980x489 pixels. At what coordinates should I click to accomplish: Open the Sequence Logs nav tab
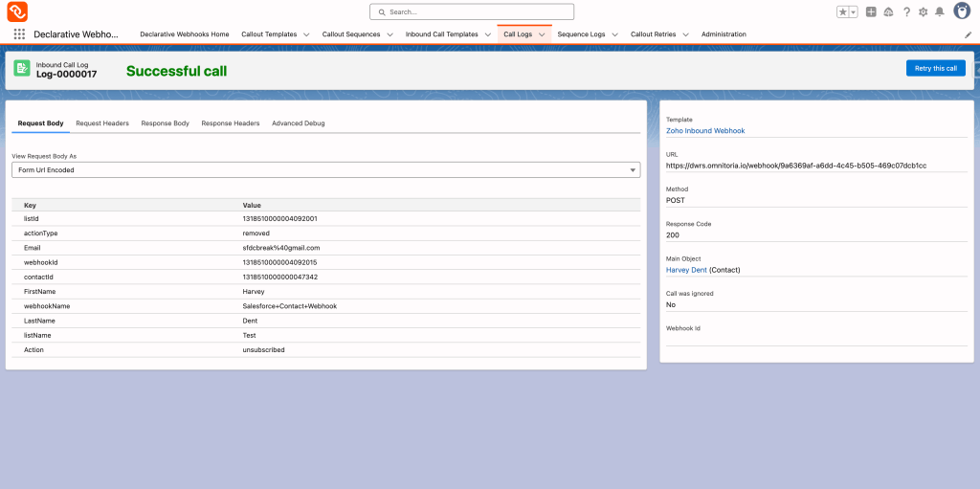[581, 34]
